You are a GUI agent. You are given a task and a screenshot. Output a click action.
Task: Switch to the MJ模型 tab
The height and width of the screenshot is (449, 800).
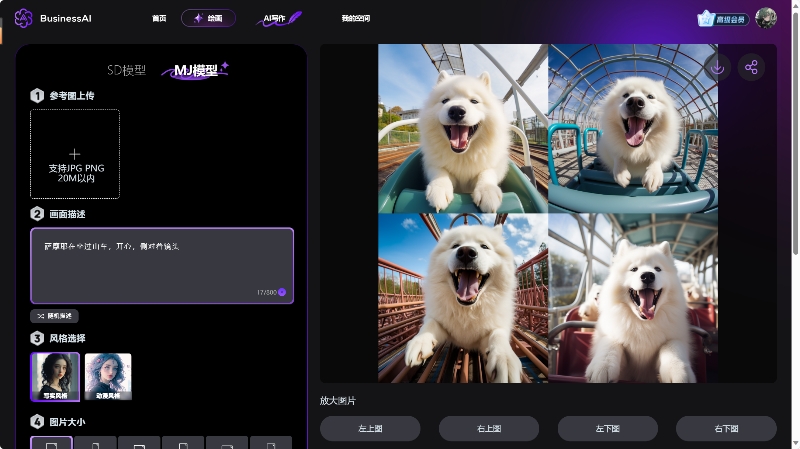point(196,70)
